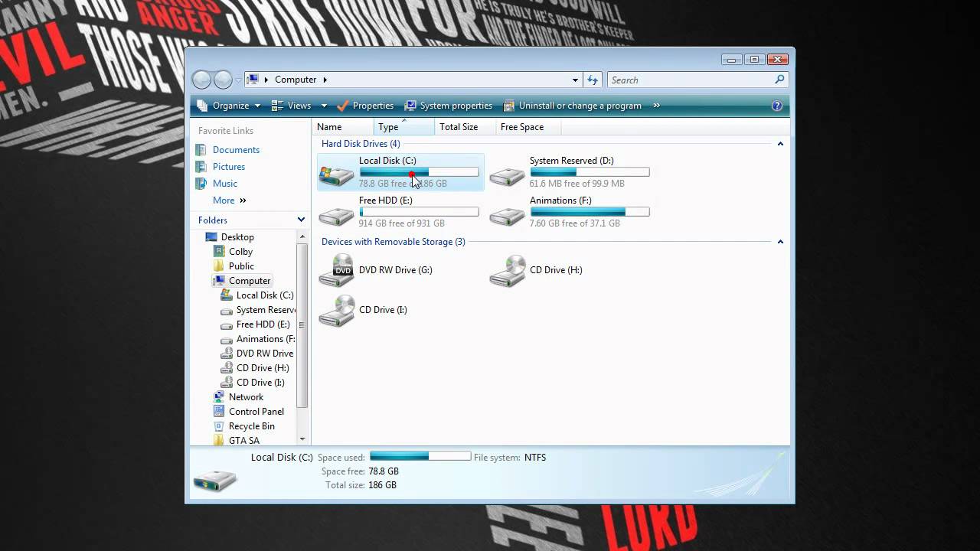Sort by the Name column header
Screen dimensions: 980x551
[343, 127]
